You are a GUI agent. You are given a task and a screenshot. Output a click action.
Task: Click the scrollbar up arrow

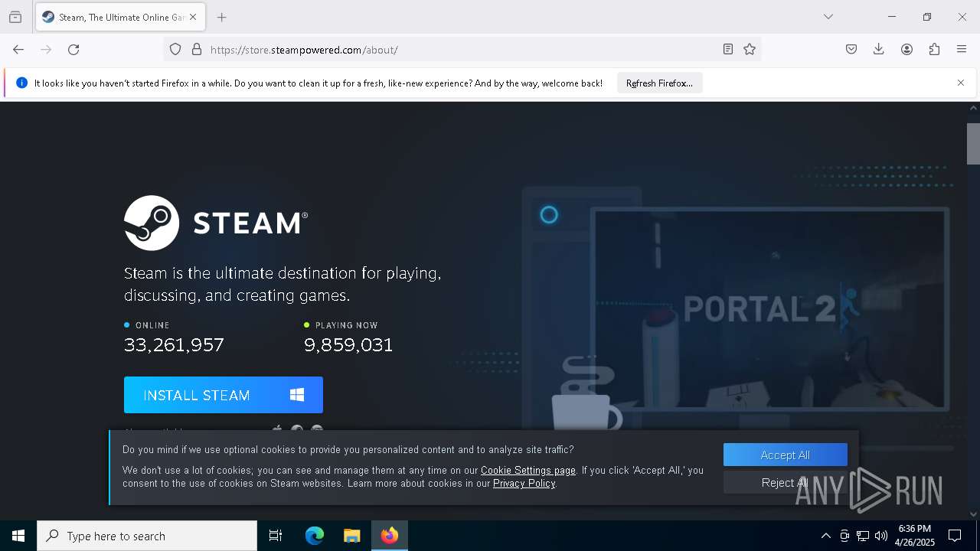[973, 109]
